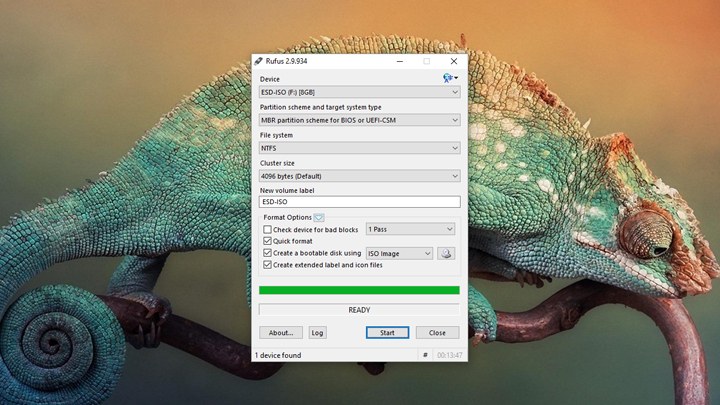
Task: Open the 1 Pass dropdown
Action: [411, 229]
